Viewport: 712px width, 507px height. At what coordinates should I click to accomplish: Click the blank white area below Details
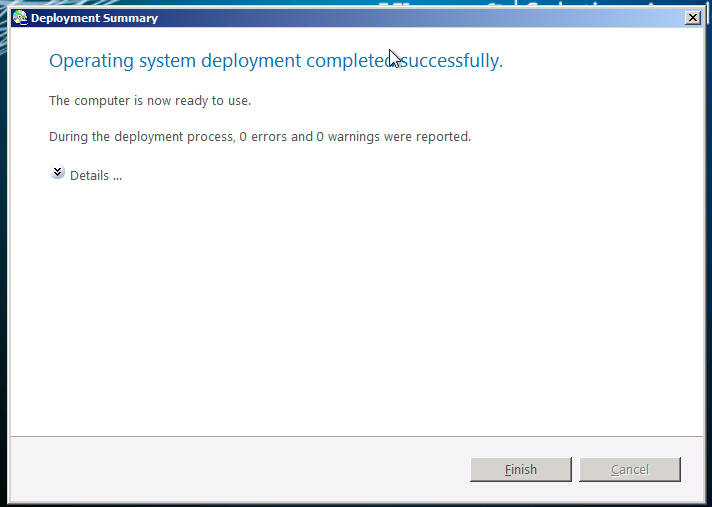coord(350,300)
